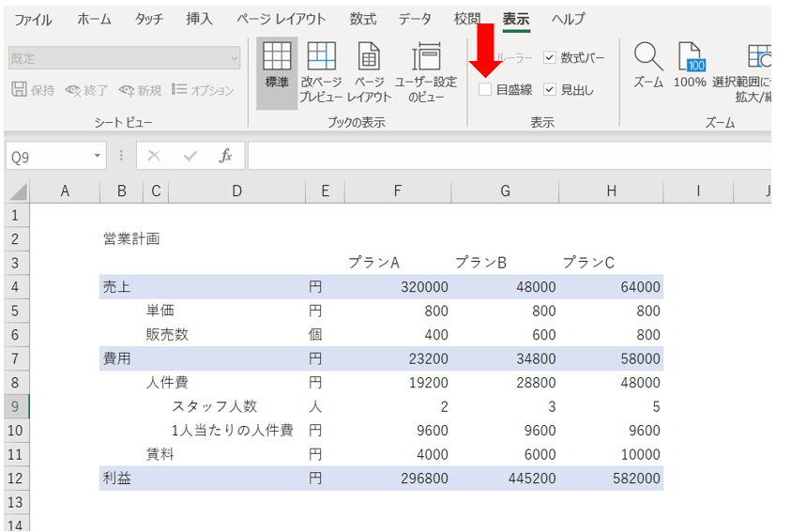Click the confirm checkmark formula bar icon
This screenshot has height=532, width=791.
[x=190, y=156]
